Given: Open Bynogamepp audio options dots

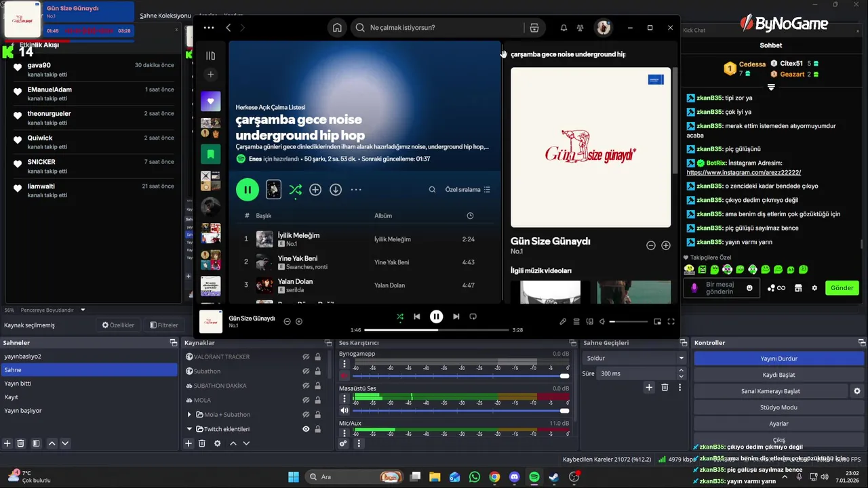Looking at the screenshot, I should coord(344,364).
